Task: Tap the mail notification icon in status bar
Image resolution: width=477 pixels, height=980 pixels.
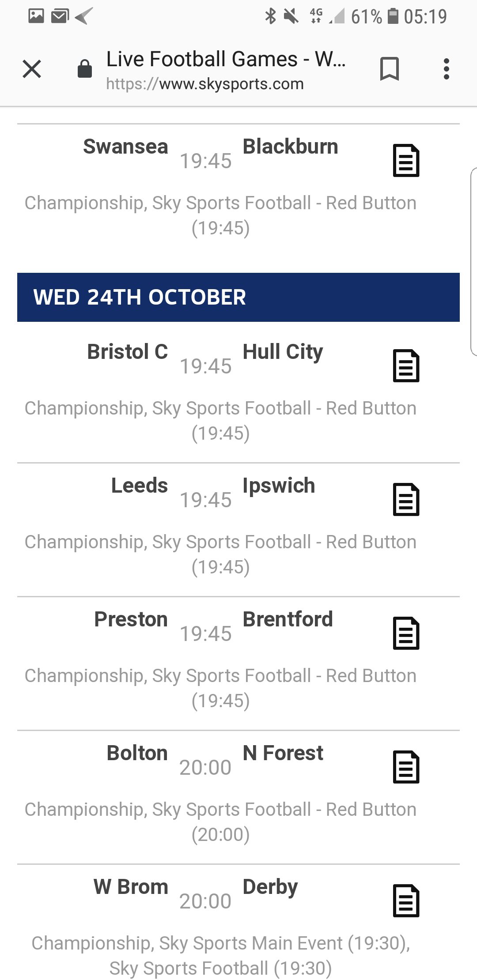Action: [60, 16]
